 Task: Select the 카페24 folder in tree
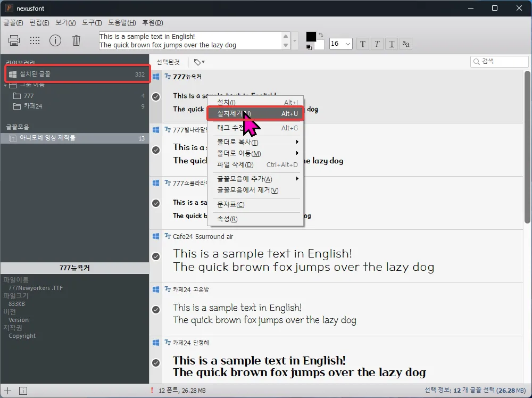pos(74,106)
